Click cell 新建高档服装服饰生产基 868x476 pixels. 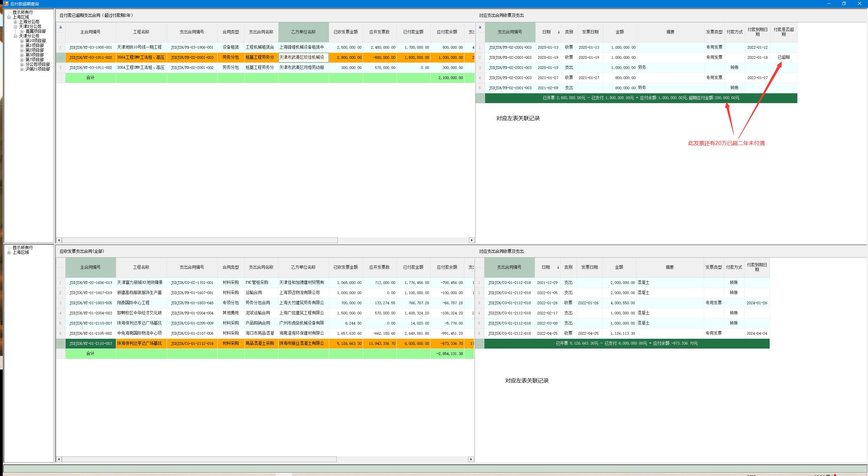pyautogui.click(x=141, y=293)
